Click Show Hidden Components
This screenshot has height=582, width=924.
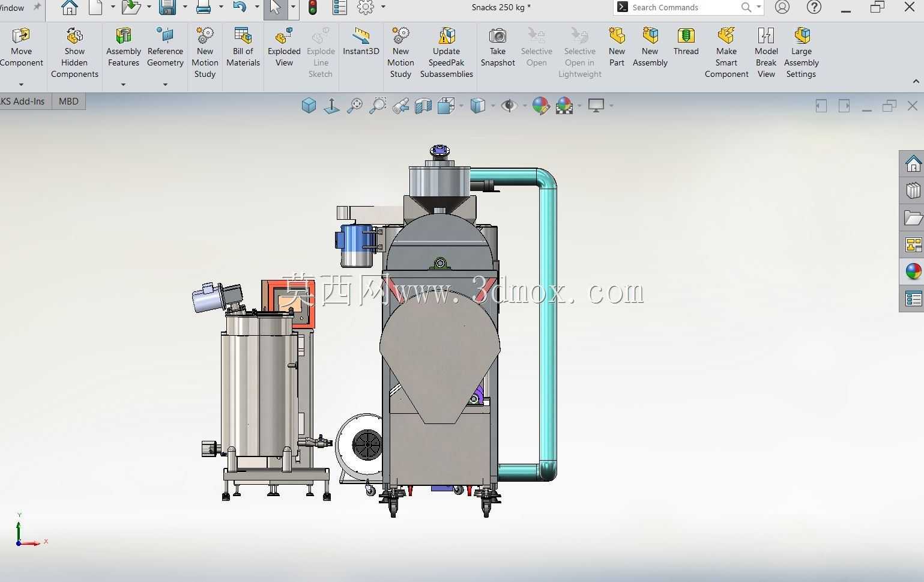tap(74, 53)
